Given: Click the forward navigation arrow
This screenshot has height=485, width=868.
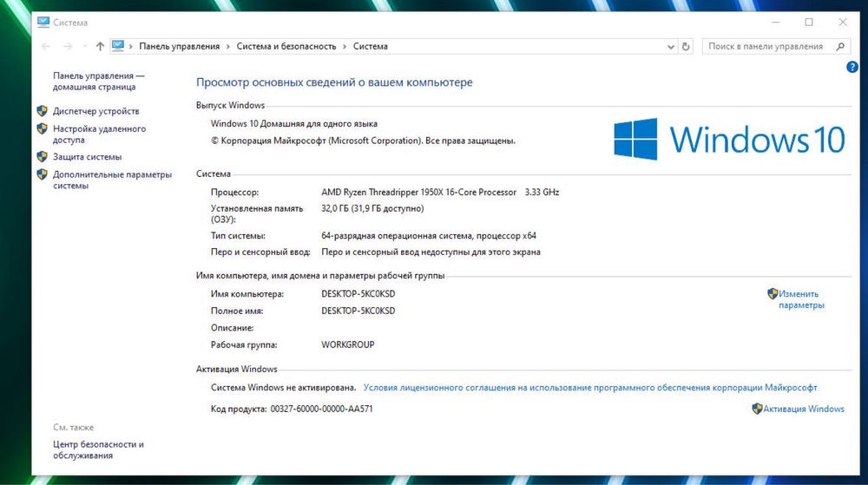Looking at the screenshot, I should (68, 47).
